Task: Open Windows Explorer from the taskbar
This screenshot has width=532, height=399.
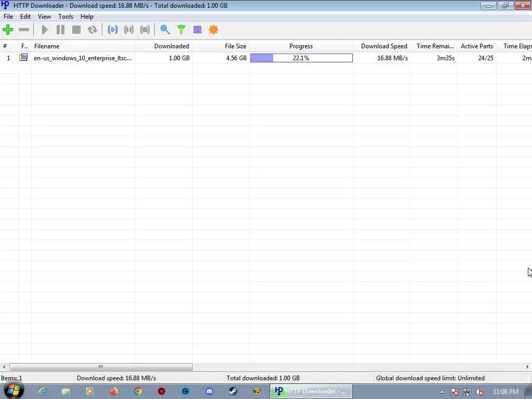Action: click(66, 391)
